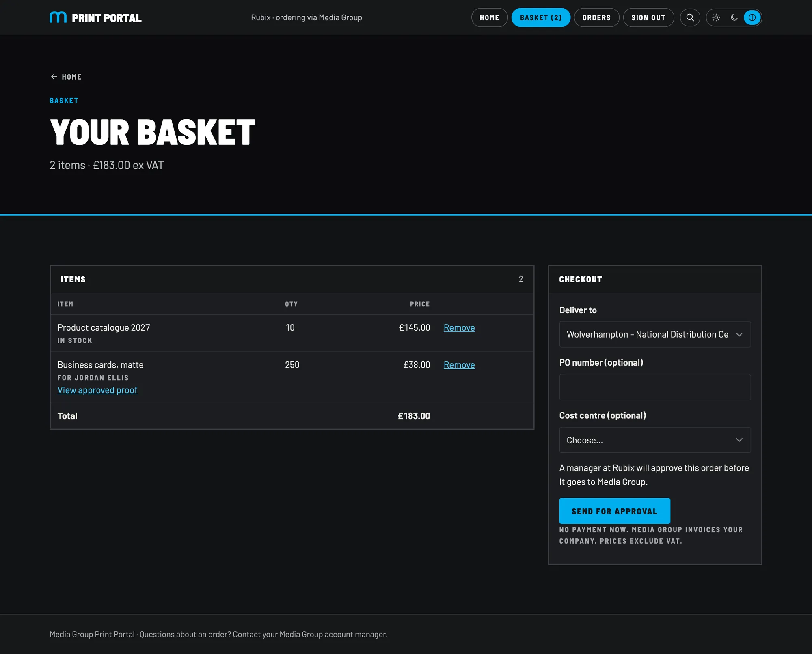Click the blue BASKET breadcrumb label
The width and height of the screenshot is (812, 654).
click(x=64, y=101)
